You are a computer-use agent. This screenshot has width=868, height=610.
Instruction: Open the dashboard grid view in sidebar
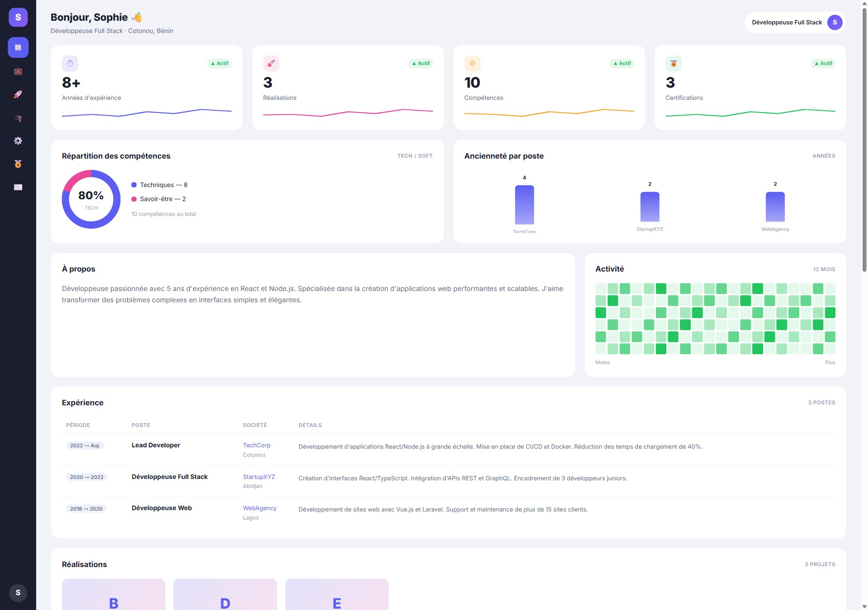click(x=18, y=47)
